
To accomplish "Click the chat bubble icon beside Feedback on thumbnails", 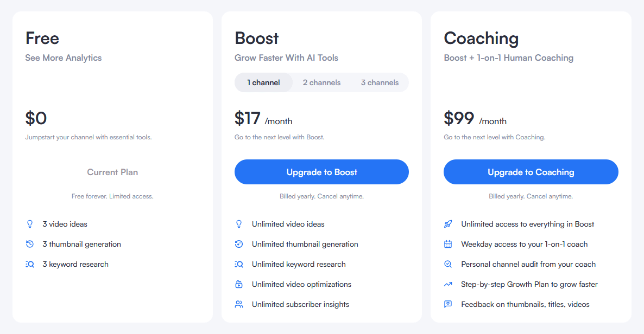I will [448, 304].
